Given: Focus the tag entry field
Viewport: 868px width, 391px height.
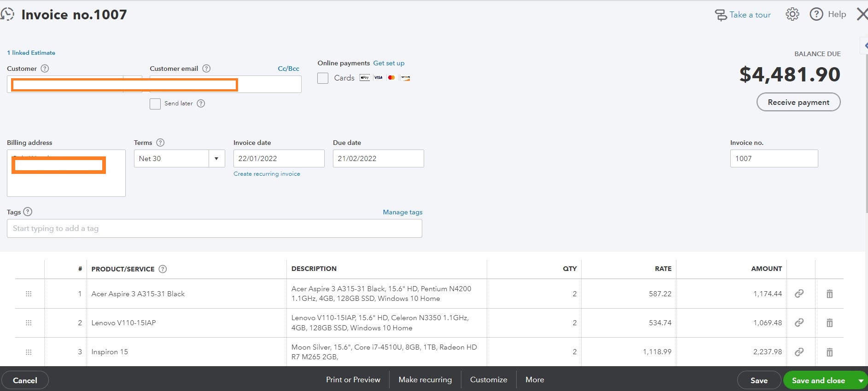Looking at the screenshot, I should tap(215, 228).
